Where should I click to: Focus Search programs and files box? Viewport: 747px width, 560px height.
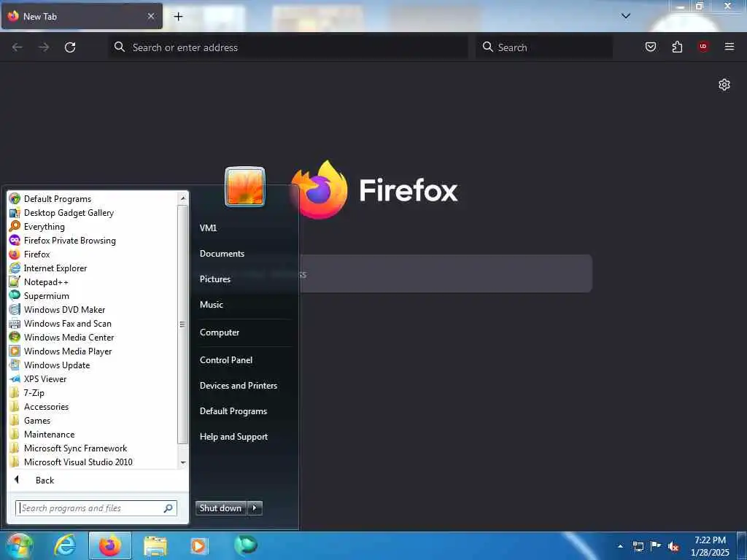coord(96,508)
